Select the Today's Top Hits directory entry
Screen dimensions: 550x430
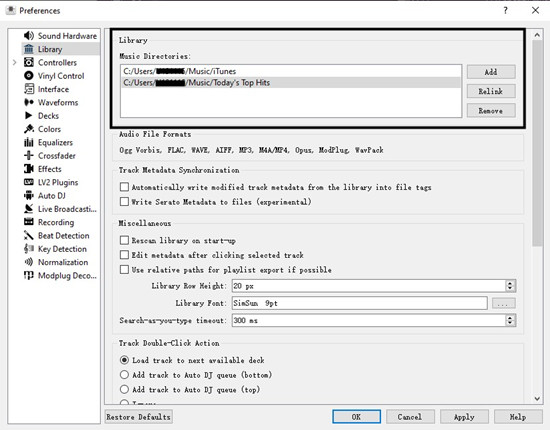coord(291,83)
